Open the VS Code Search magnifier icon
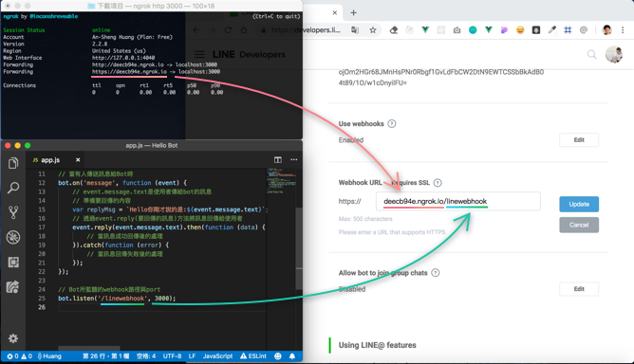Screen dimensions: 634x364 point(13,188)
